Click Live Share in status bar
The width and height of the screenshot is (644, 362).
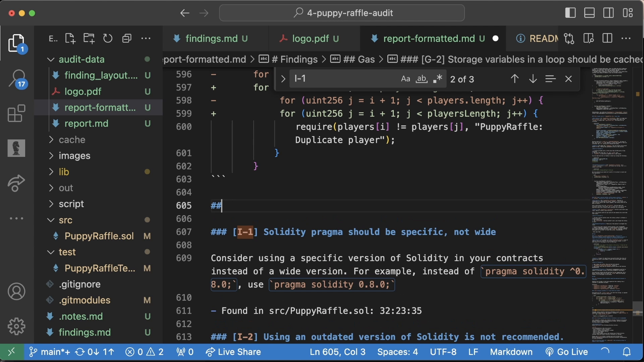click(x=233, y=352)
